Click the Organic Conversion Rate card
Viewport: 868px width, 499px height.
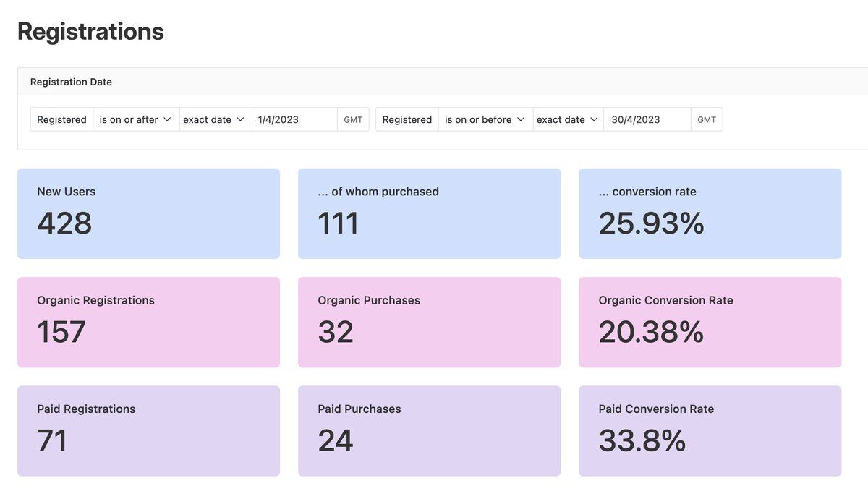(710, 322)
